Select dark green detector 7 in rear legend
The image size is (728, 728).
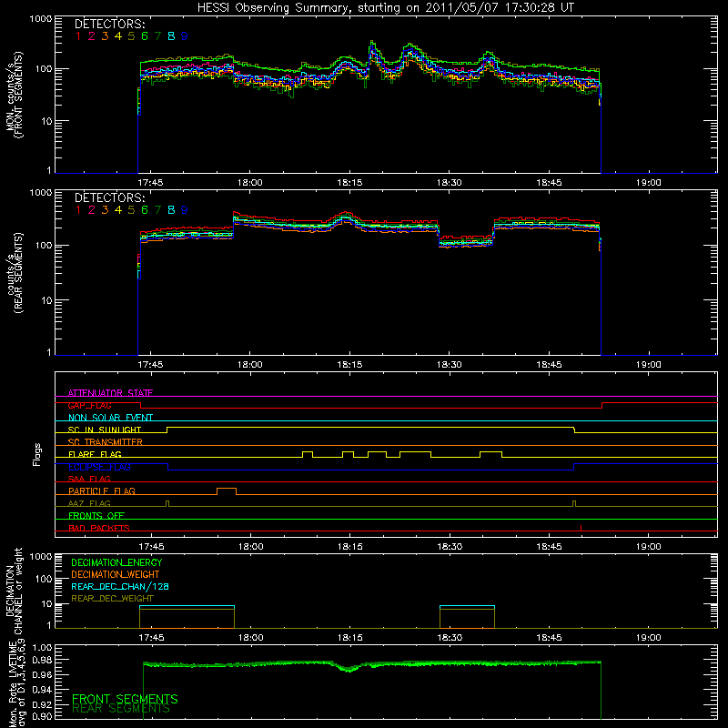pyautogui.click(x=157, y=210)
